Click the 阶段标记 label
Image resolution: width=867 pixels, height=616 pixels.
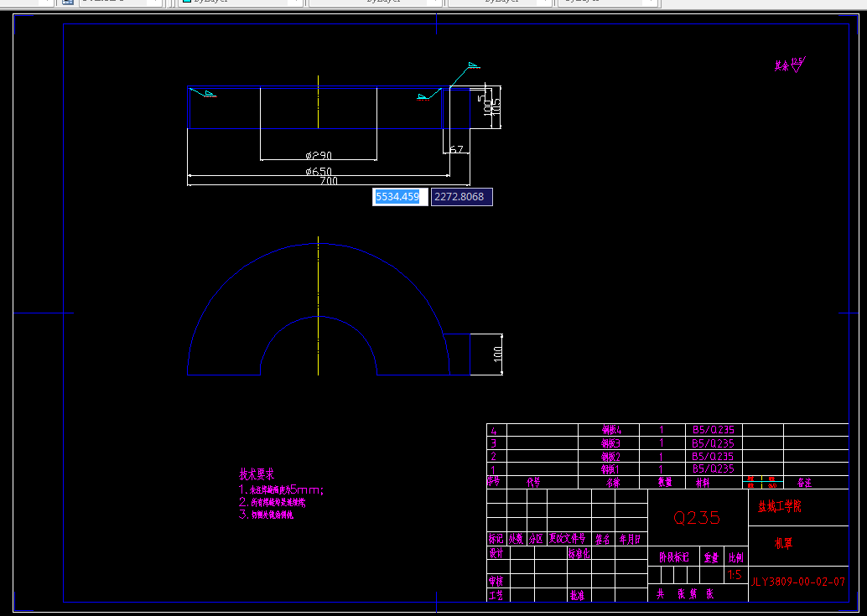[x=674, y=557]
